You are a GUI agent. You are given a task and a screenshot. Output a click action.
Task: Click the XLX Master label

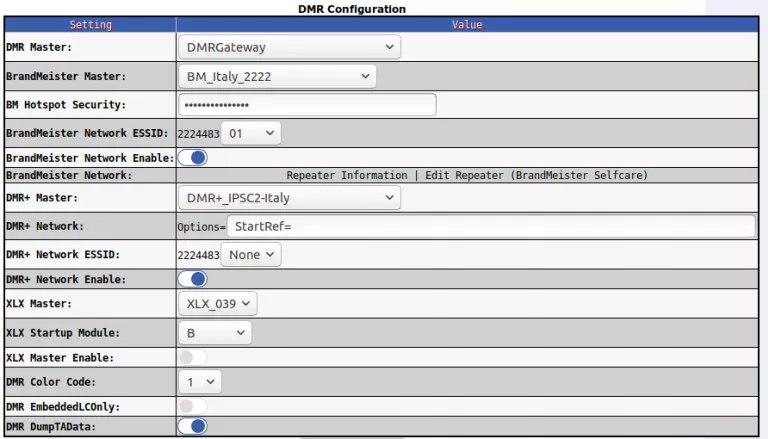(x=39, y=304)
